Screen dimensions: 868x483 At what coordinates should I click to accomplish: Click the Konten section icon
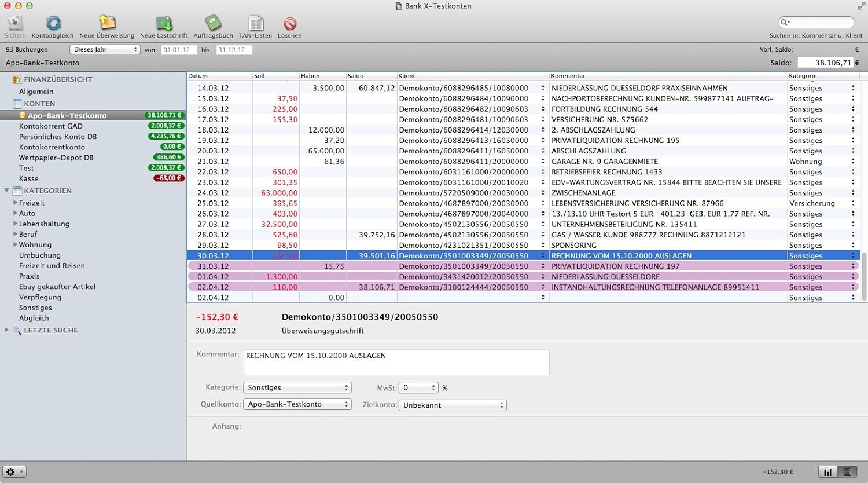17,104
